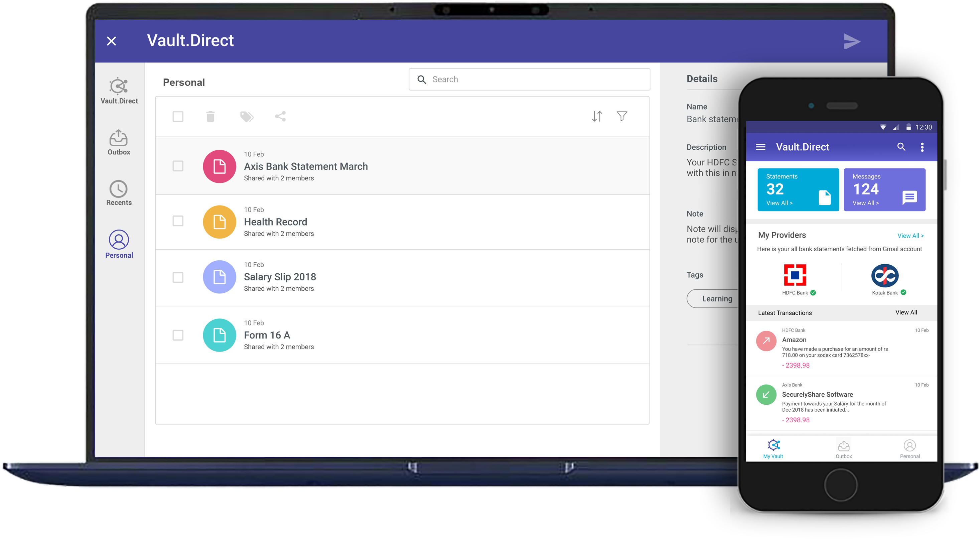The image size is (980, 539).
Task: Open Axis Bank Statement March
Action: tap(402, 166)
